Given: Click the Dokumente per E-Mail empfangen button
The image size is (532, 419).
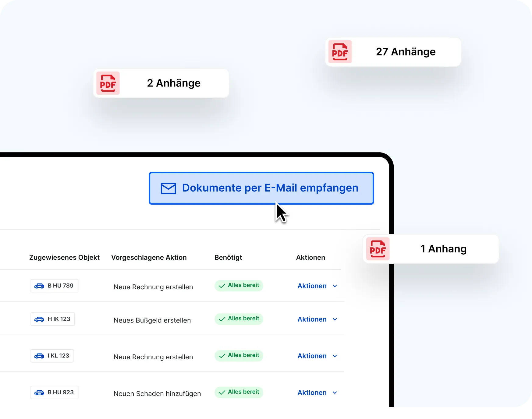Looking at the screenshot, I should (x=261, y=188).
